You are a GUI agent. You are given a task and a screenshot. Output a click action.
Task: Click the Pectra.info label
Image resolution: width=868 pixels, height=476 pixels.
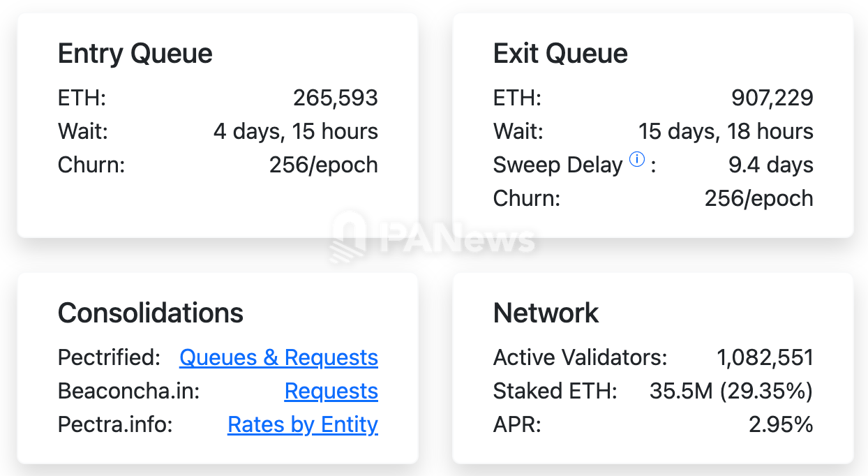(114, 424)
